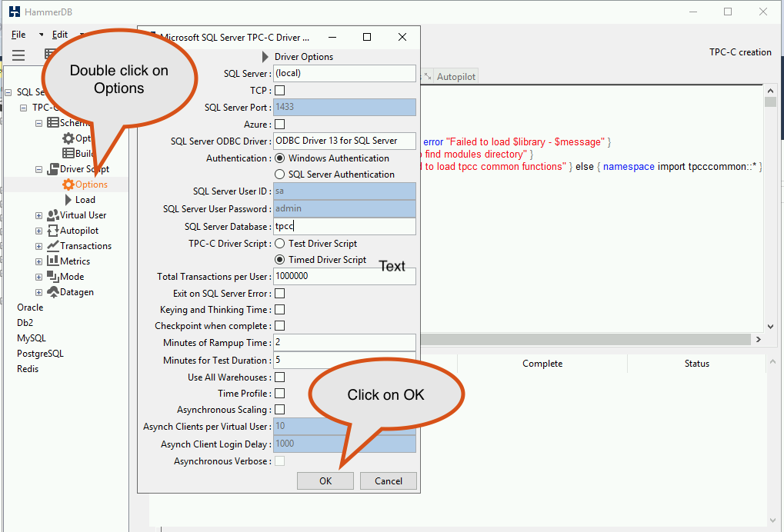Viewport: 784px width, 532px height.
Task: Toggle Keying and Thinking Time checkbox
Action: click(280, 310)
